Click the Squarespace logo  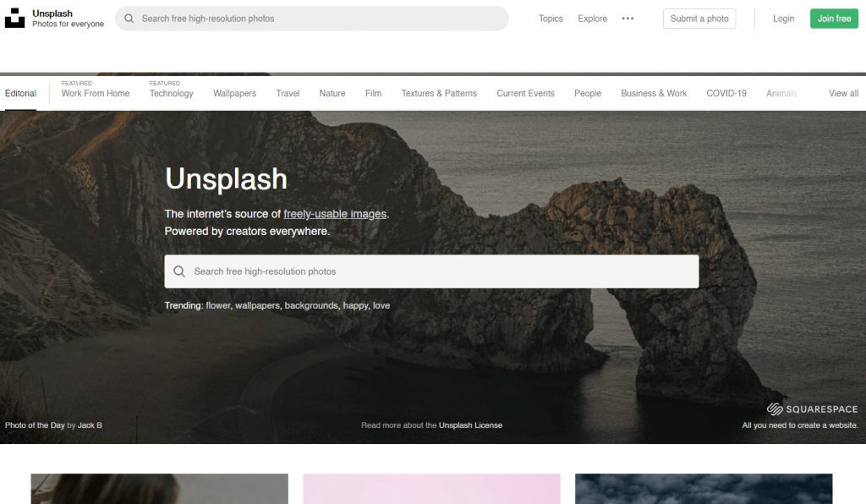812,408
